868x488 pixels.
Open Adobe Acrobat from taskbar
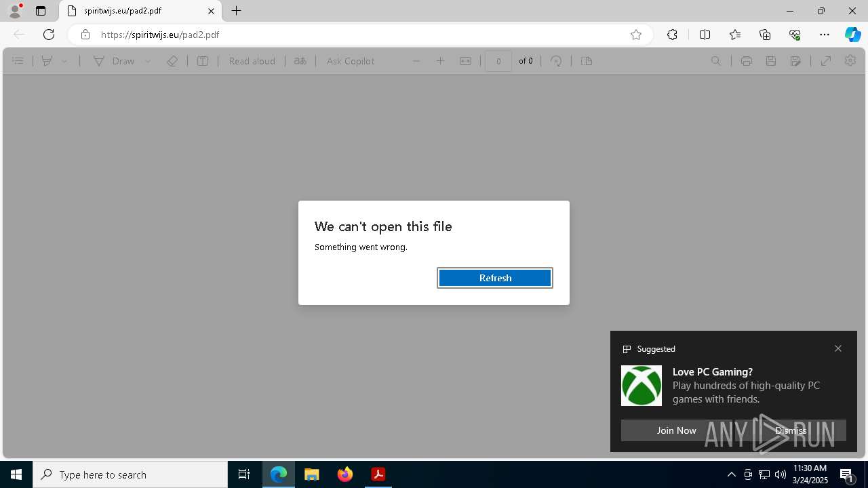pyautogui.click(x=378, y=474)
